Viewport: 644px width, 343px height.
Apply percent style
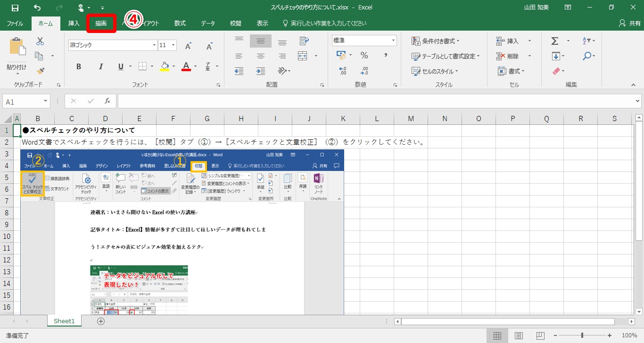click(364, 56)
